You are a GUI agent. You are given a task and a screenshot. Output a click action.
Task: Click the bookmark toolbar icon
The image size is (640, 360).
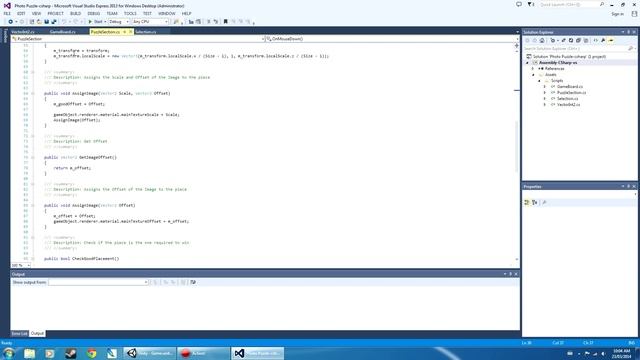pos(225,22)
